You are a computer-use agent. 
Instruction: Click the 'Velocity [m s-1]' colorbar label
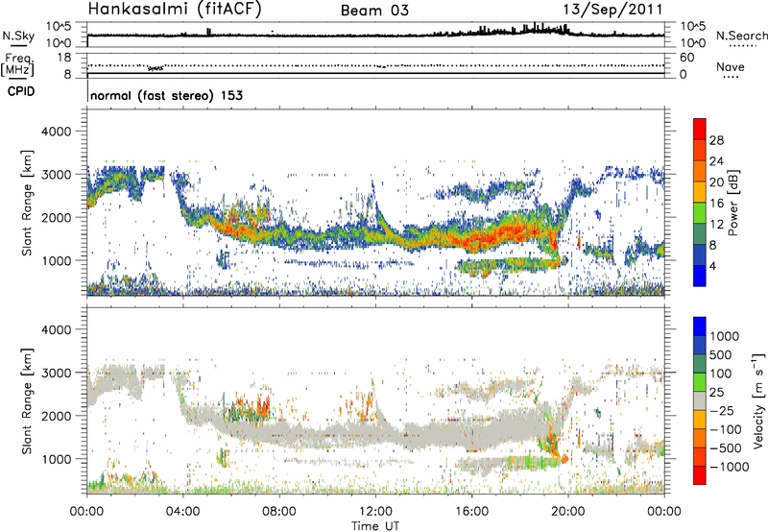pos(758,400)
